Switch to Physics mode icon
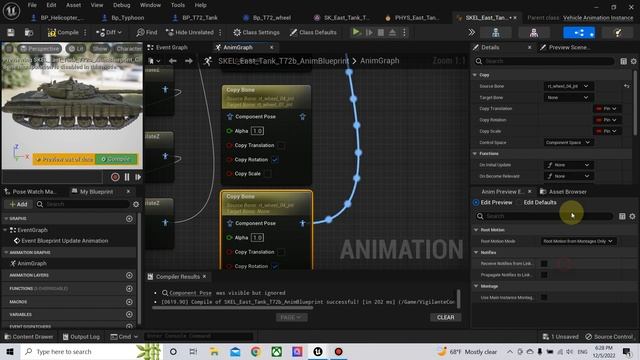This screenshot has height=360, width=640. (x=618, y=32)
